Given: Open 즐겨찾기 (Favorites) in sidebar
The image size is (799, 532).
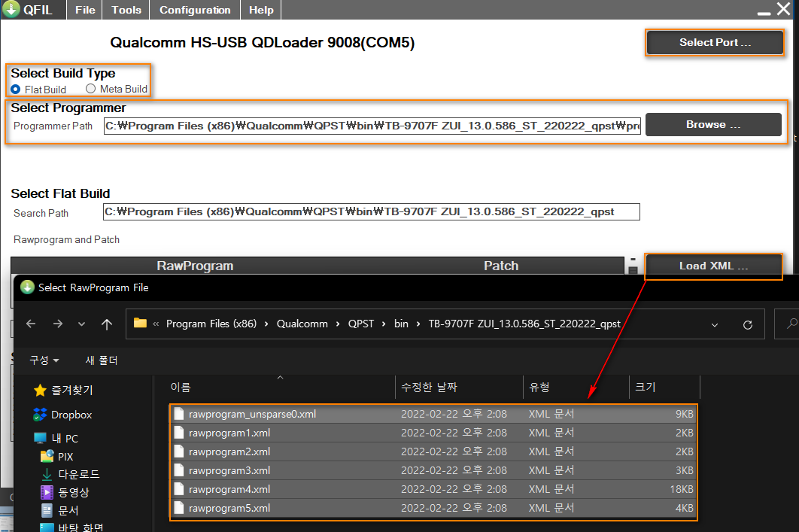Looking at the screenshot, I should [x=63, y=391].
